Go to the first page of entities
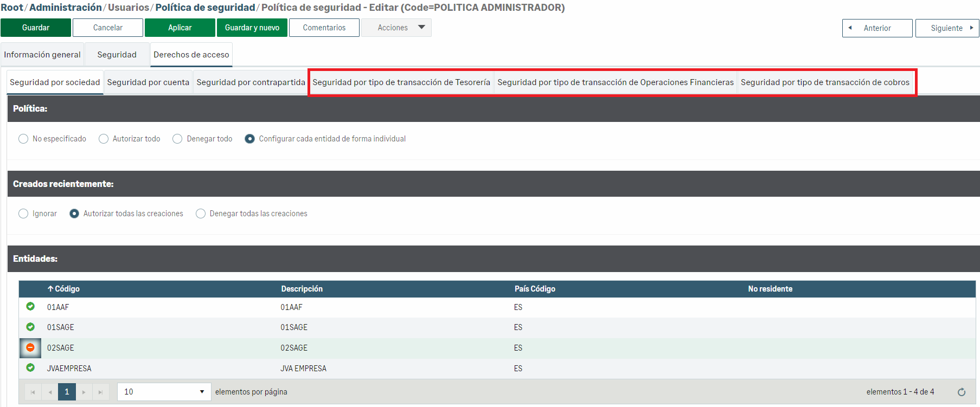 33,392
